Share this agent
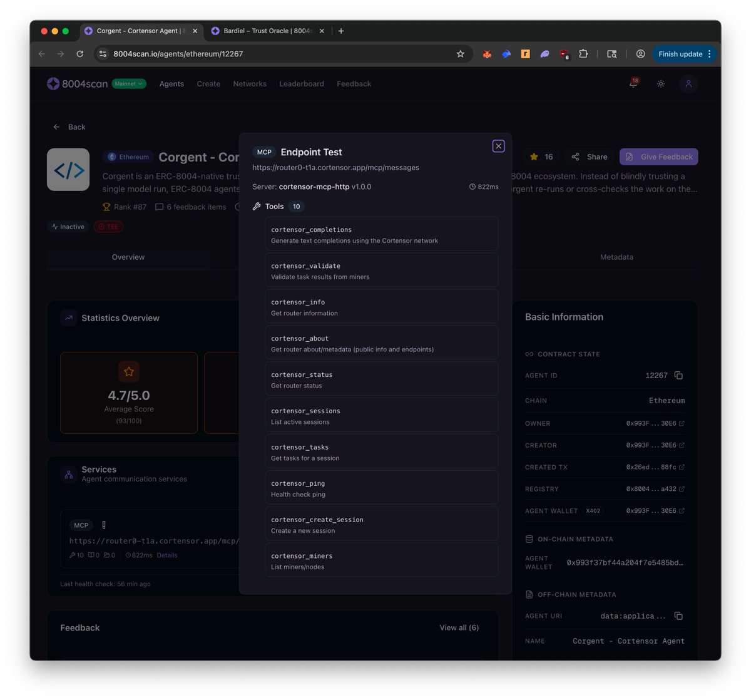Screen dimensions: 751x700 [x=590, y=157]
